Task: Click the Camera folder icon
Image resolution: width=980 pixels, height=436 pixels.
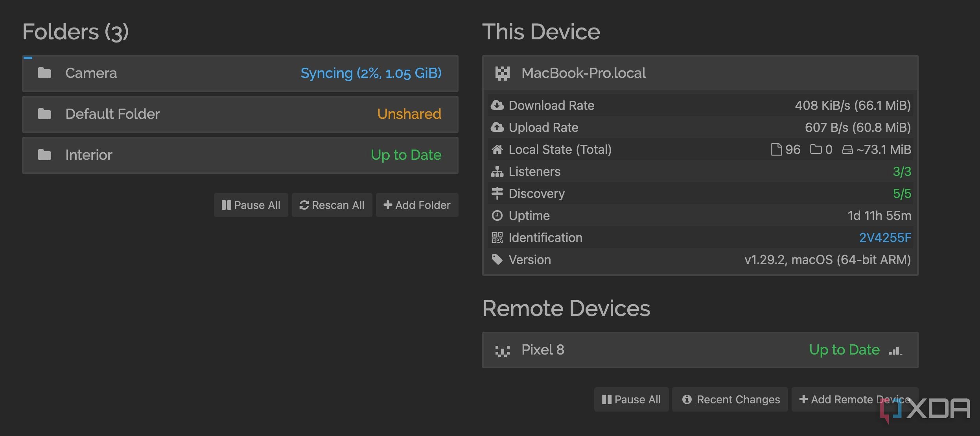Action: click(44, 73)
